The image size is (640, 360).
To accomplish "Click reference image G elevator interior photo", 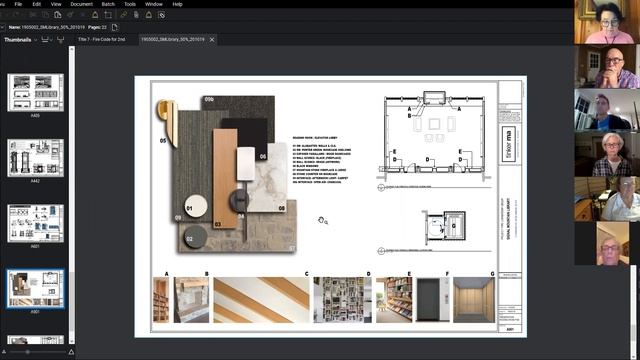I will coord(474,300).
